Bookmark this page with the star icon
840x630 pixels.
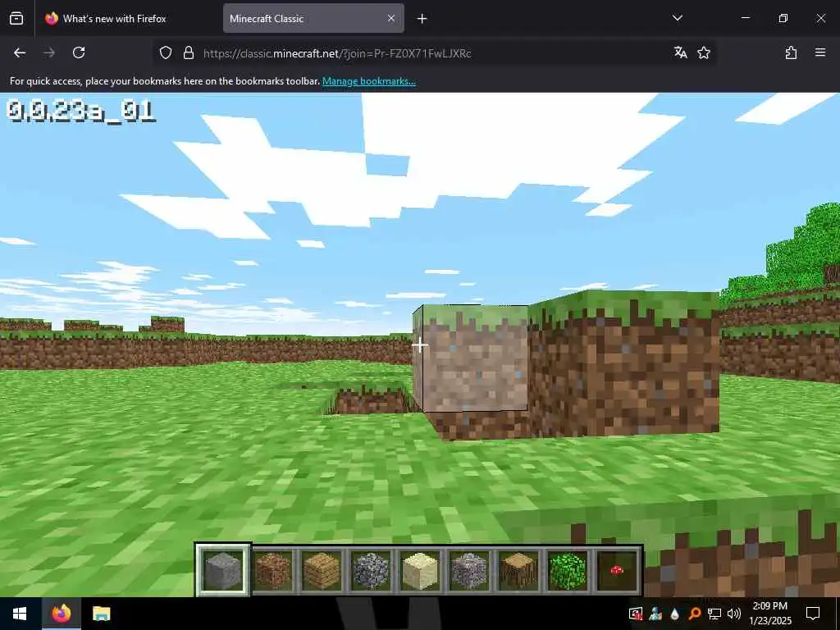coord(704,52)
